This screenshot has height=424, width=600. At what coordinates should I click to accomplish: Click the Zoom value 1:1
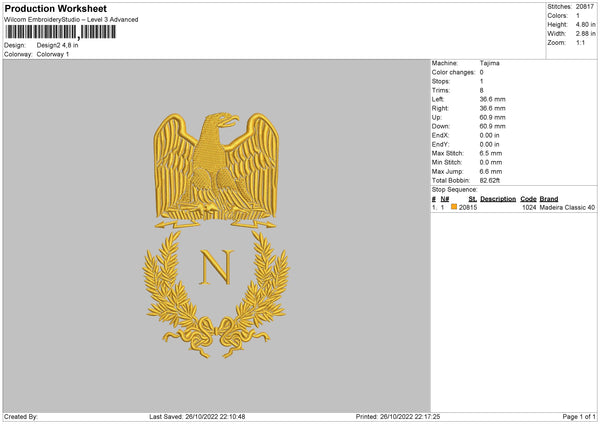point(580,42)
